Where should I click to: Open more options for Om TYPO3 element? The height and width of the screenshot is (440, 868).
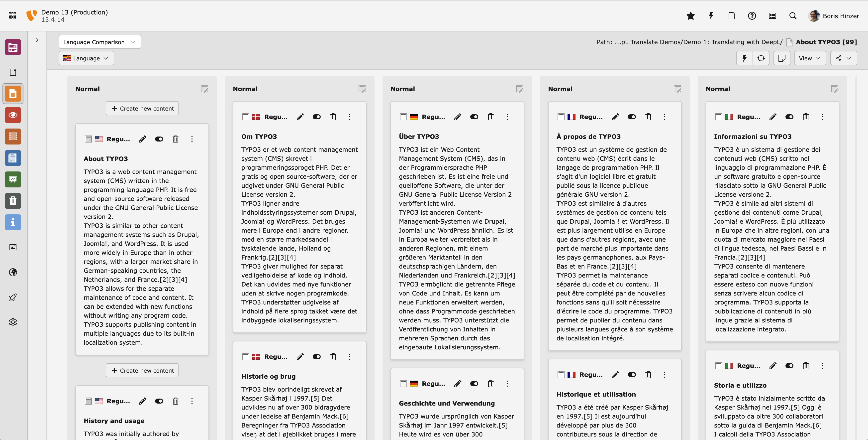tap(350, 117)
